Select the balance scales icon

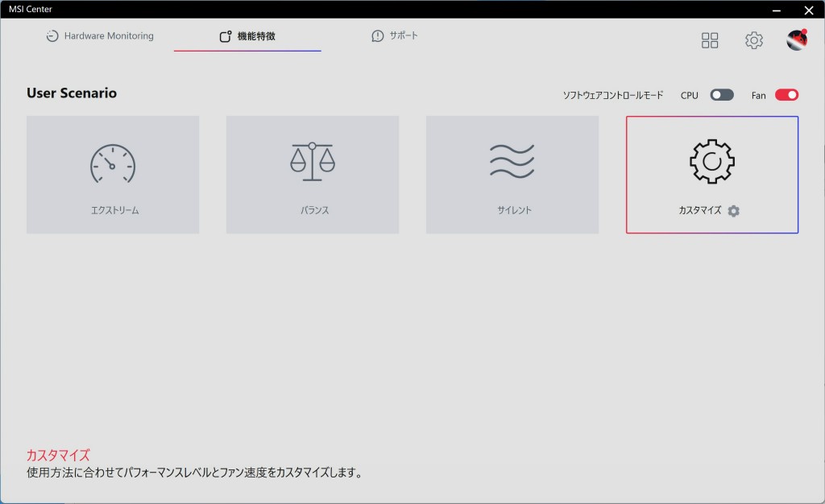[312, 162]
